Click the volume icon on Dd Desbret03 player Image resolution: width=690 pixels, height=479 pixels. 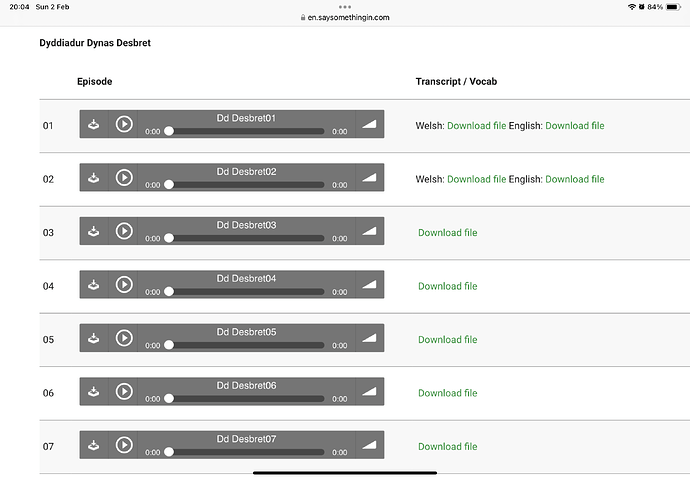coord(369,231)
